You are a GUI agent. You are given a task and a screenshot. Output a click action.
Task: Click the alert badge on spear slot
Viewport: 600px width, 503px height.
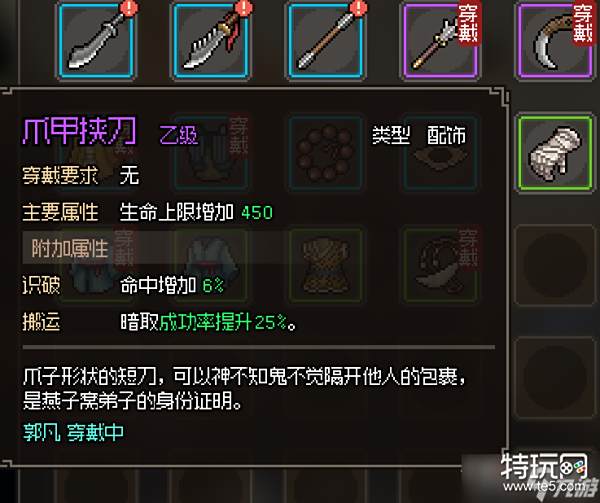coord(359,8)
